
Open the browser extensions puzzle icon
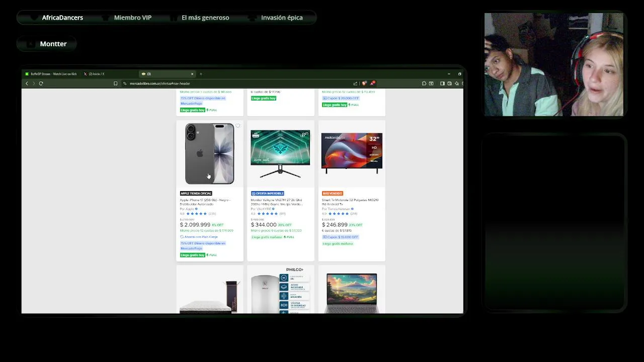pyautogui.click(x=424, y=83)
